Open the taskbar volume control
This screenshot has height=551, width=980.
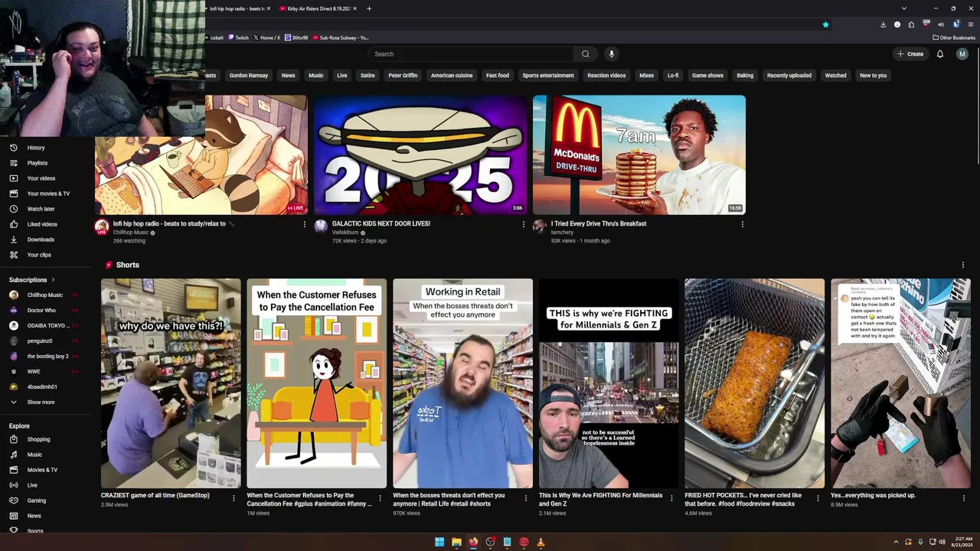click(x=942, y=542)
